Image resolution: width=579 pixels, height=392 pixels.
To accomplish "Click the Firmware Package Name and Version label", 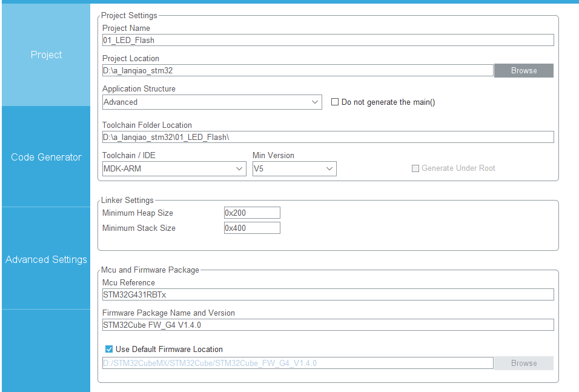I will [168, 313].
